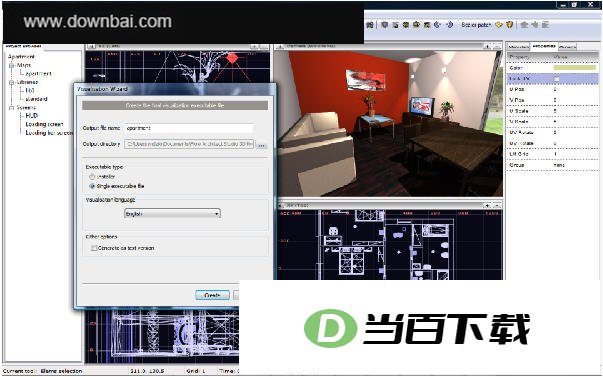Select first library item under Libraries

click(x=30, y=90)
